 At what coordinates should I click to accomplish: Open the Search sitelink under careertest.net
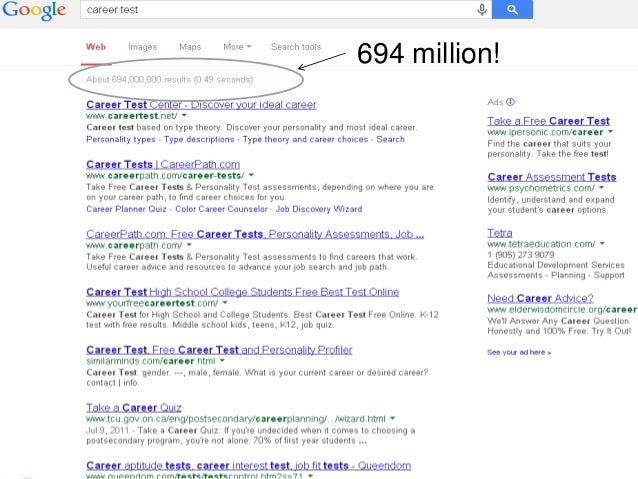pos(390,139)
